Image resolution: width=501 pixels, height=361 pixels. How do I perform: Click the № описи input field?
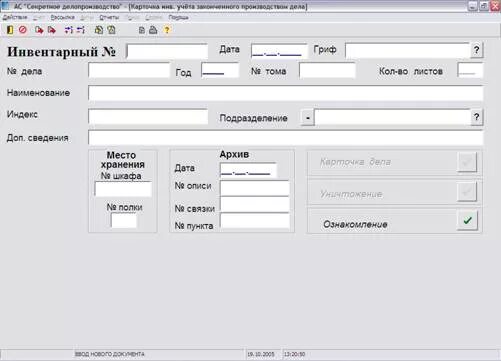[x=255, y=188]
